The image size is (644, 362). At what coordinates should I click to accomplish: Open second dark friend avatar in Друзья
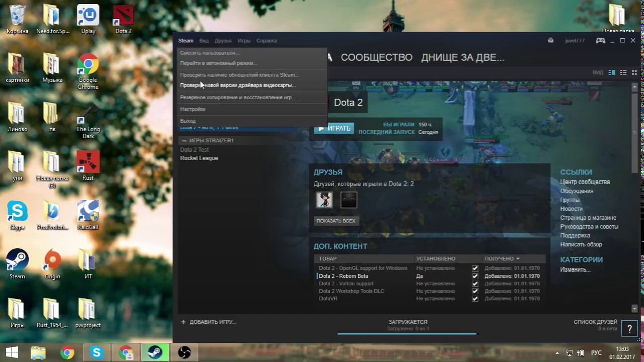[x=349, y=200]
